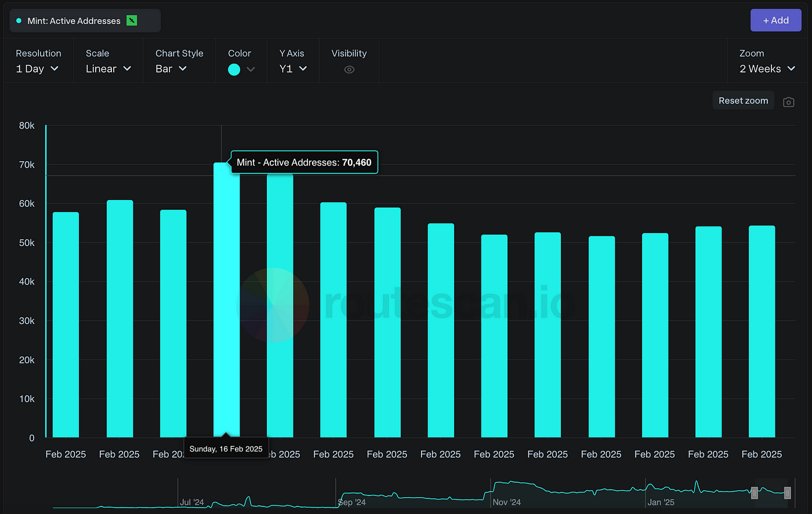Toggle the Visibility eye icon
The image size is (812, 514).
(349, 70)
